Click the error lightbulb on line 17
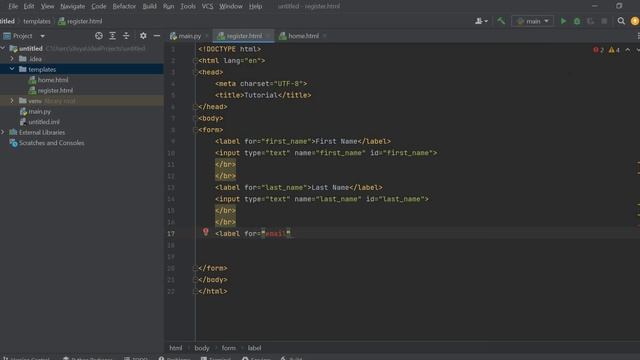This screenshot has height=360, width=640. pos(206,232)
